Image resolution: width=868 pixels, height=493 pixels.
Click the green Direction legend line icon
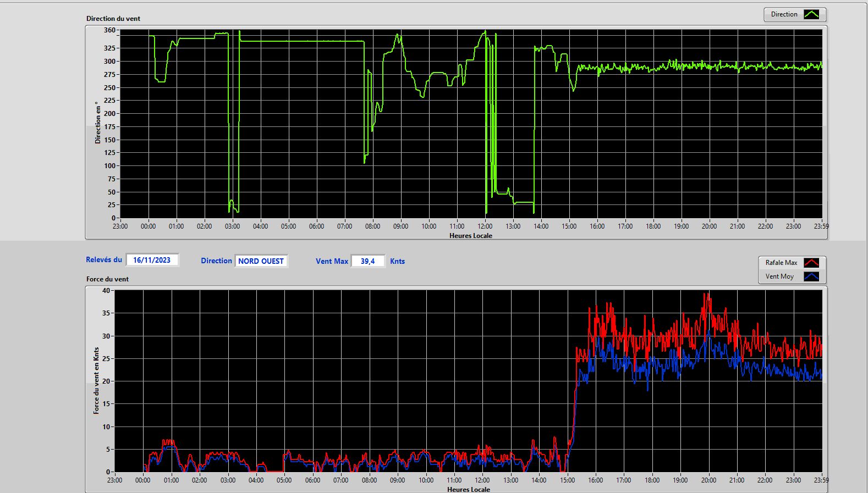click(x=811, y=14)
